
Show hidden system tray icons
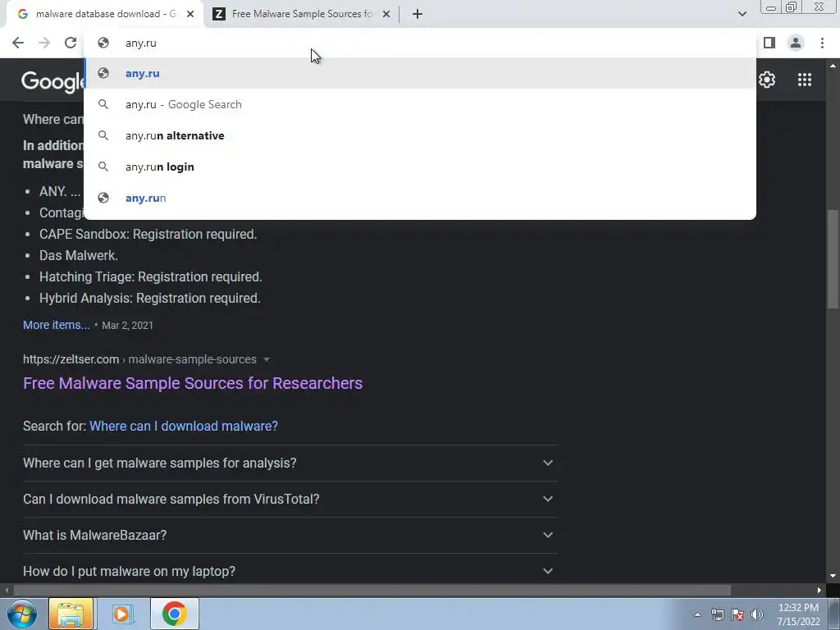(697, 614)
